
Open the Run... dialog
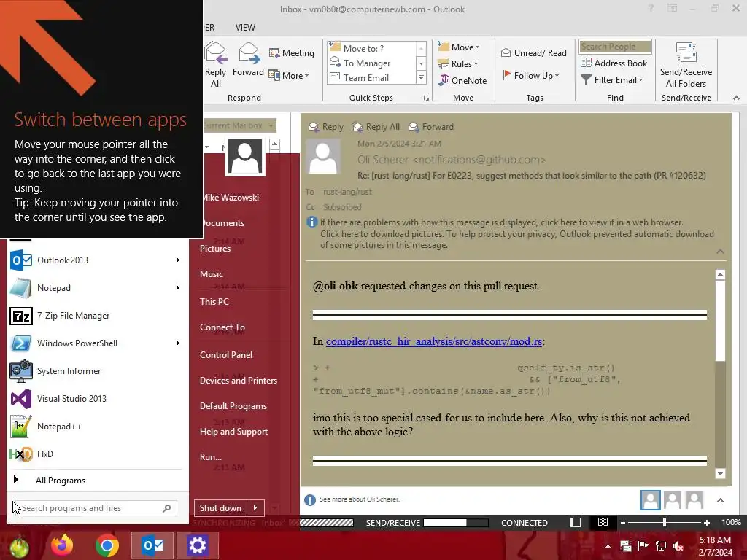(x=211, y=456)
